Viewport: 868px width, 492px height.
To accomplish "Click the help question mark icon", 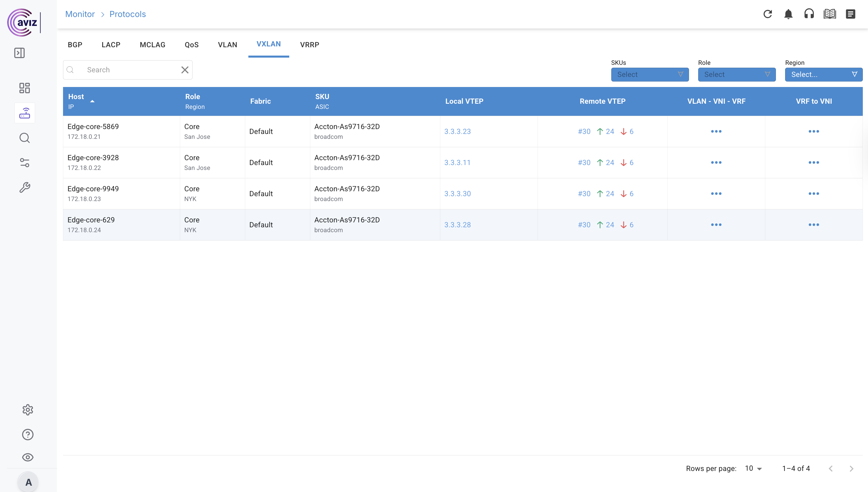I will [x=28, y=434].
